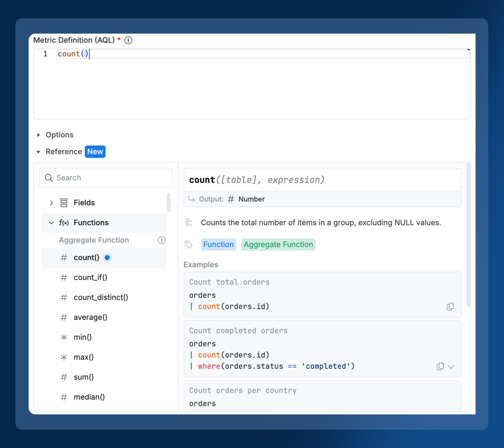Click the Aggregate Function info icon

tap(162, 240)
